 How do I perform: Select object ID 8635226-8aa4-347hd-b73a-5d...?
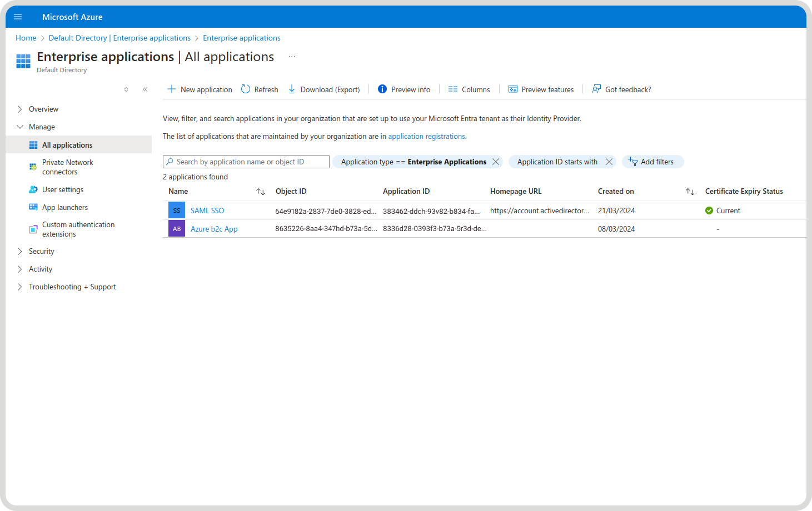pos(326,229)
